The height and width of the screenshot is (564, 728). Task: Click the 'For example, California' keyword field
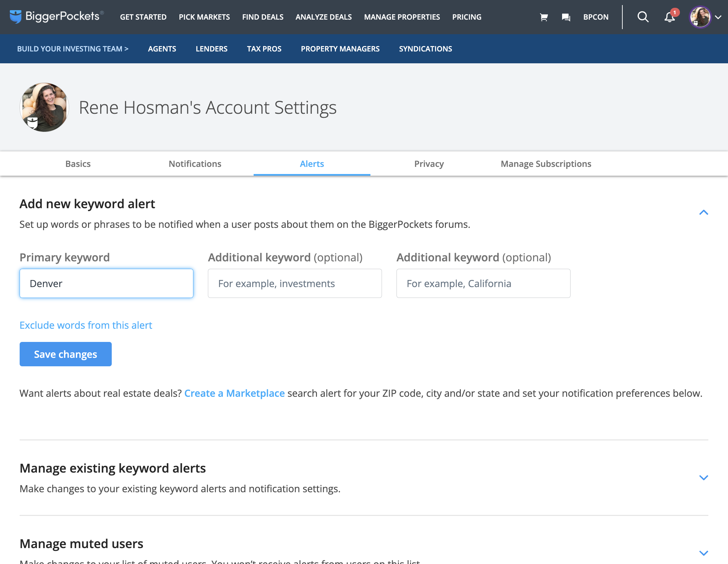483,283
